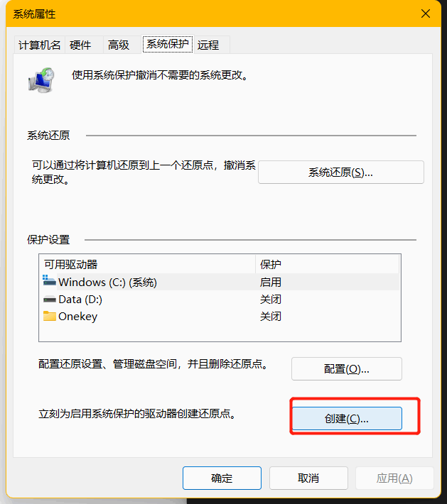Select the Data (D:) drive row
The height and width of the screenshot is (504, 447).
[220, 300]
